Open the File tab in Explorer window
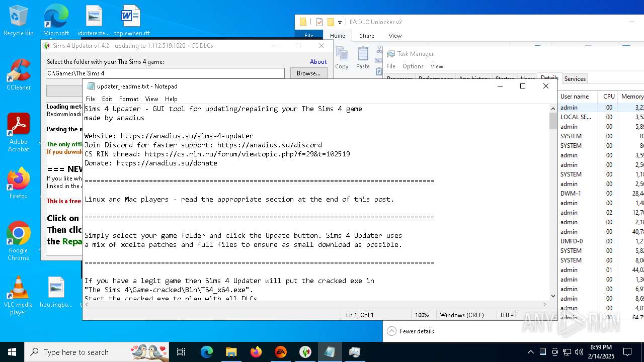Screen dimensions: 644x362 309,36
